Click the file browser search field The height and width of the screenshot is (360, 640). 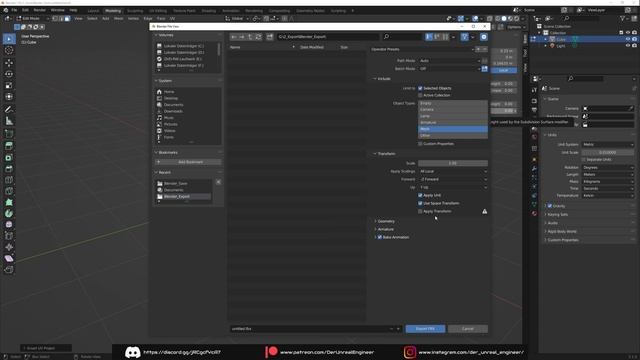(x=402, y=37)
